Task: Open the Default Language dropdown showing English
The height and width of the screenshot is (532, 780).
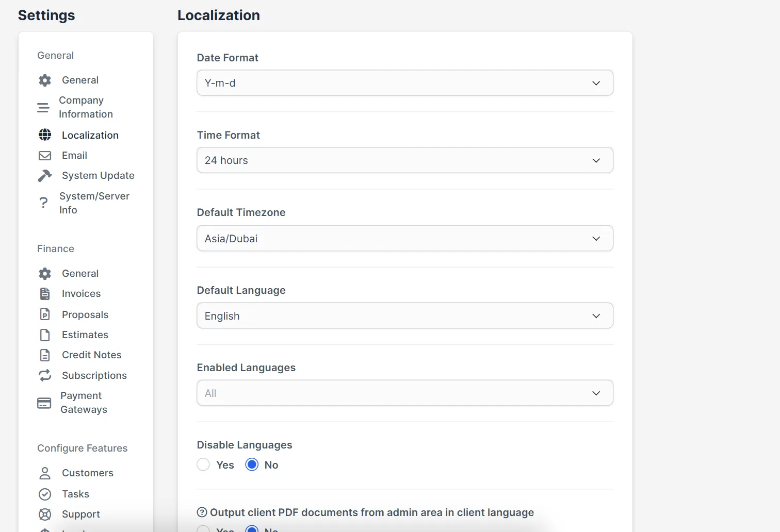Action: 405,315
